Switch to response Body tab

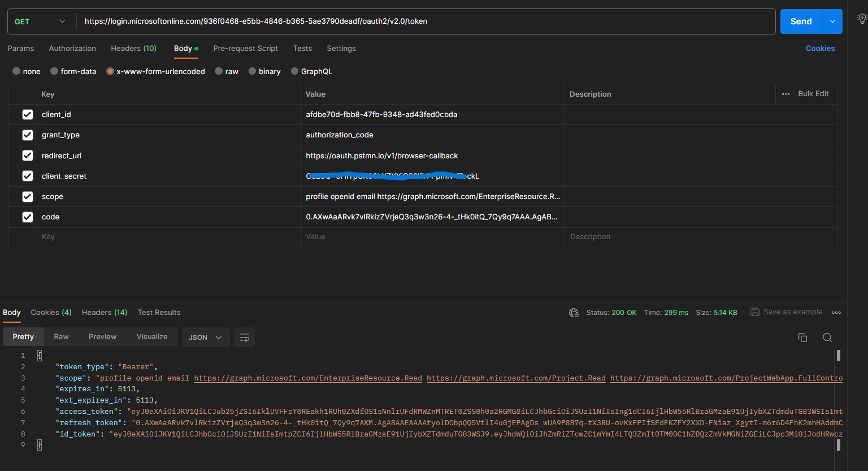click(x=12, y=313)
